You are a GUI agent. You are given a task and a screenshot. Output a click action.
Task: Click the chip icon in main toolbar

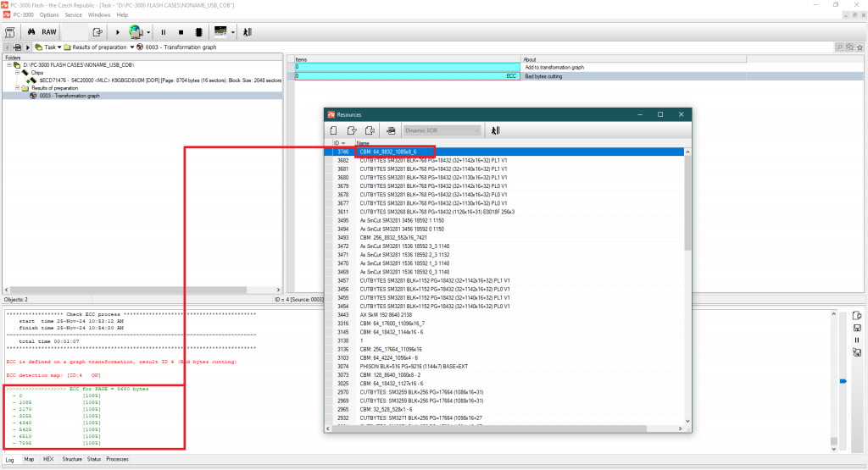click(198, 32)
